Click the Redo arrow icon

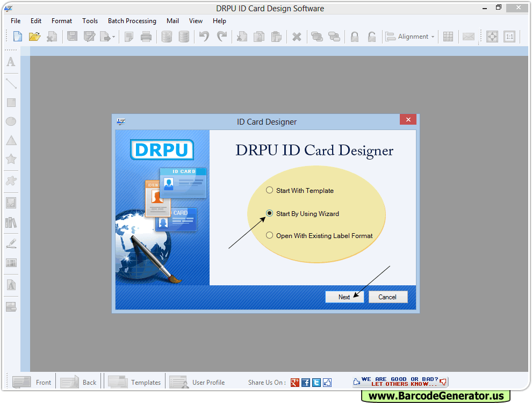(221, 37)
